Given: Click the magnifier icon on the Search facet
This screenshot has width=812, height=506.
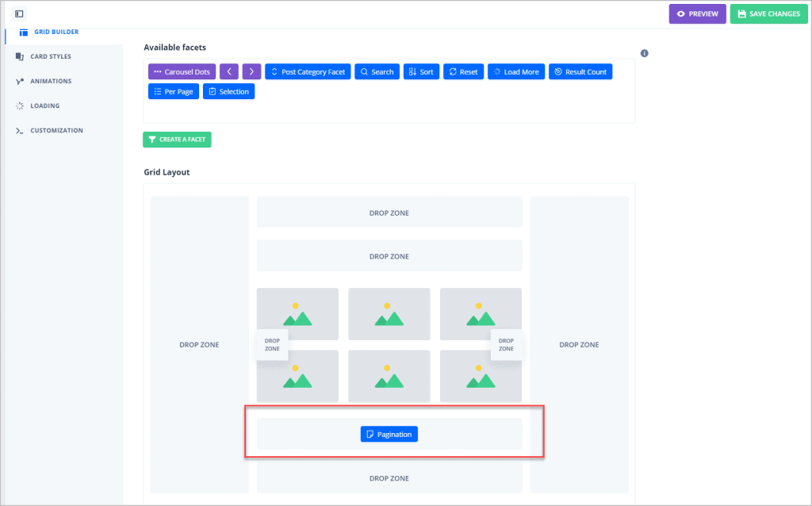Looking at the screenshot, I should (363, 72).
